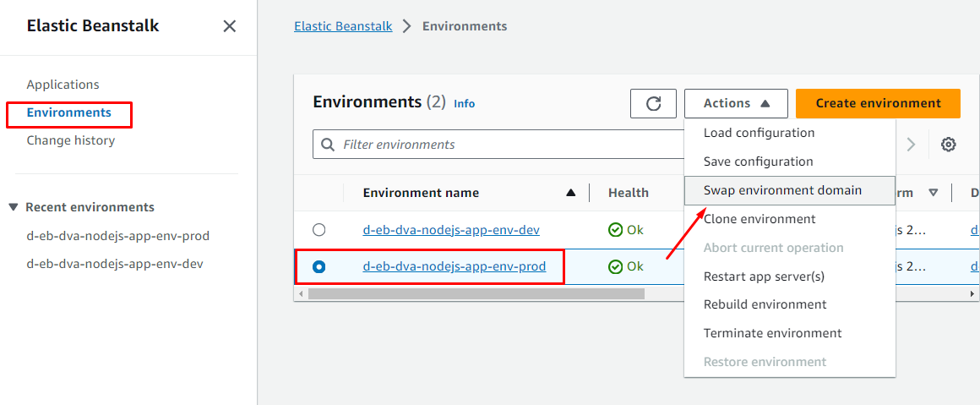Select the d-eb-dva-nodejs-app-env-prod radio button
The height and width of the screenshot is (405, 980).
[318, 266]
